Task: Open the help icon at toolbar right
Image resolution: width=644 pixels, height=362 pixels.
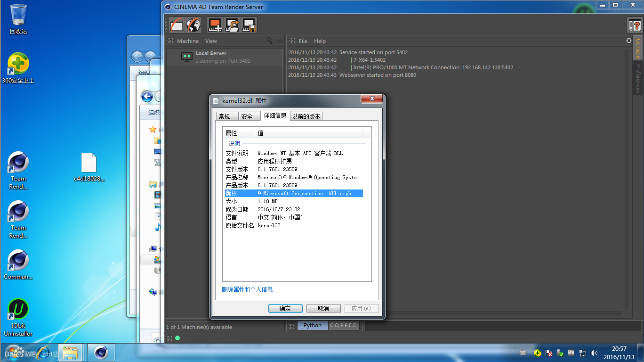Action: pyautogui.click(x=635, y=25)
